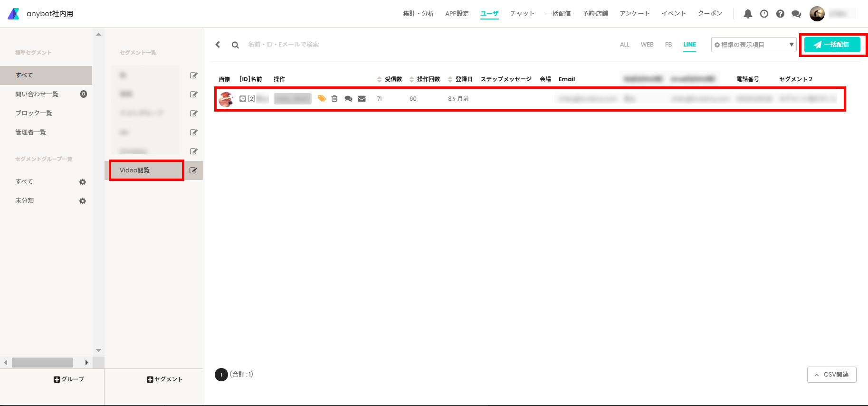
Task: Edit the Video閲覧 segment
Action: click(x=193, y=170)
